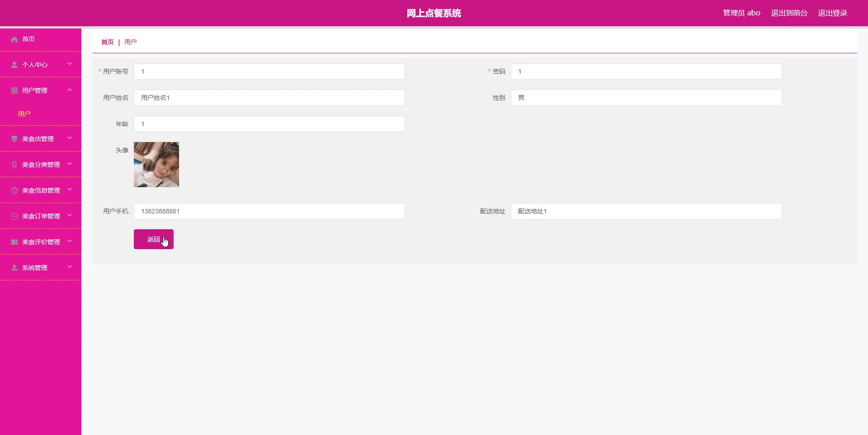The height and width of the screenshot is (435, 868).
Task: Open the 美食店管理 menu
Action: pos(41,139)
